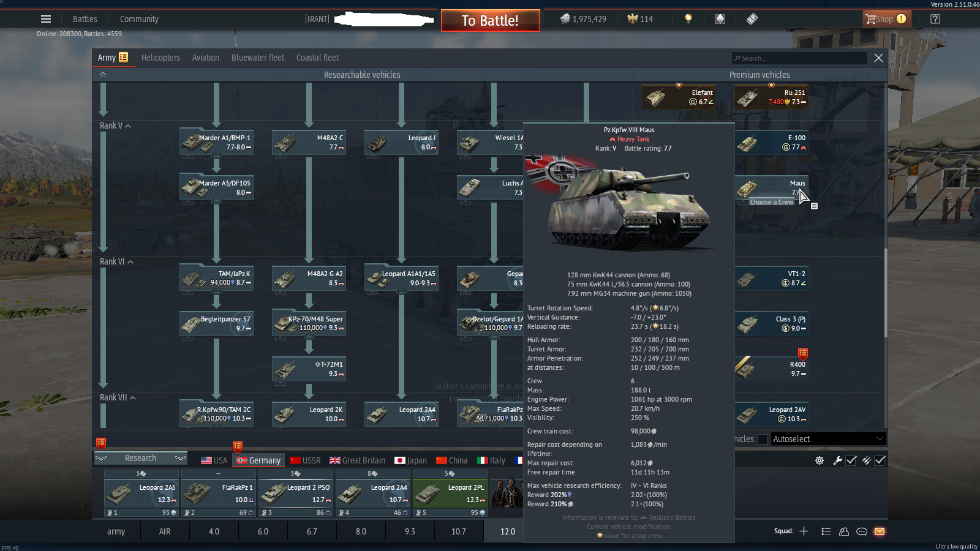980x551 pixels.
Task: Add a squad member with plus icon
Action: (x=804, y=531)
